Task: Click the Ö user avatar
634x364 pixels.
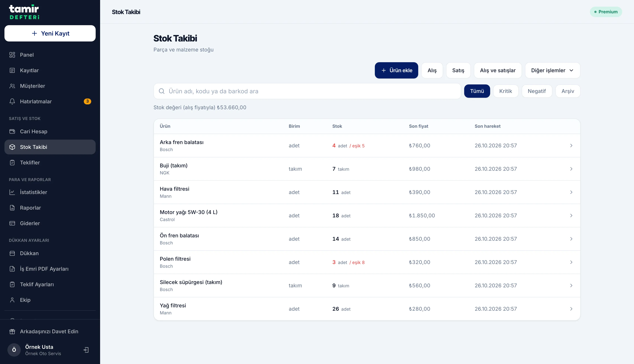Action: pos(14,350)
